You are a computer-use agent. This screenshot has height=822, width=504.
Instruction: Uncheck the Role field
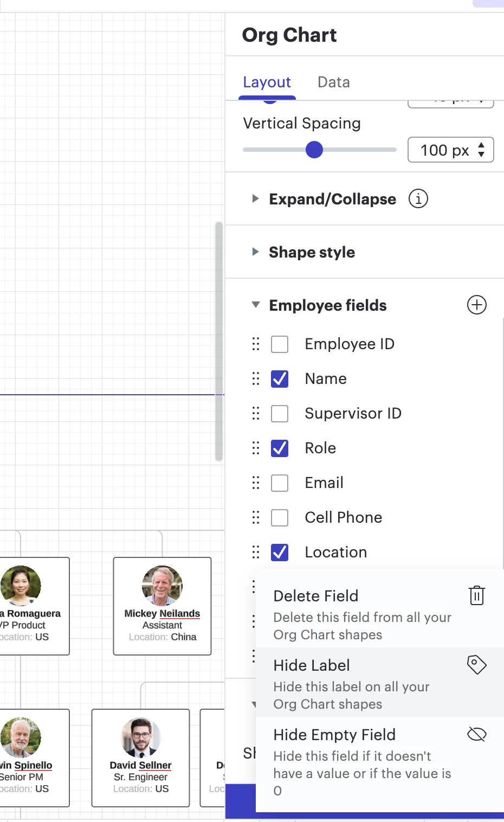click(x=279, y=448)
